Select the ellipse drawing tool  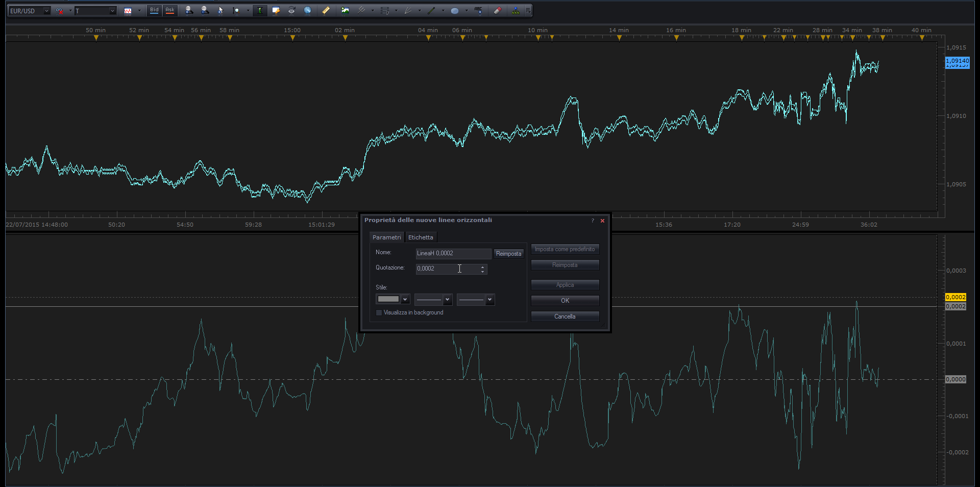point(455,10)
